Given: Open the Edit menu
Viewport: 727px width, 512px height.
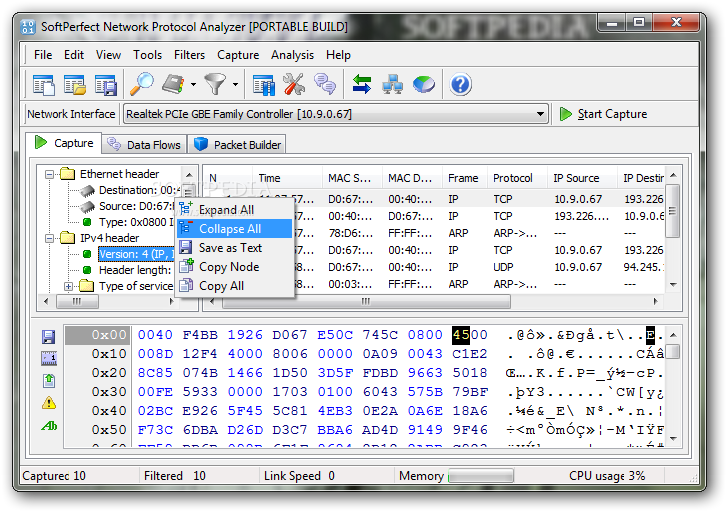Looking at the screenshot, I should (x=74, y=55).
